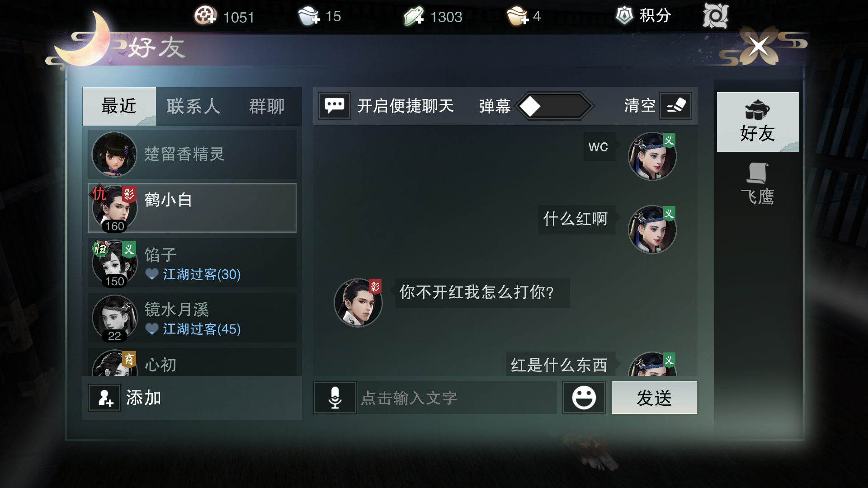
Task: Switch to the 群聊 tab
Action: 267,107
